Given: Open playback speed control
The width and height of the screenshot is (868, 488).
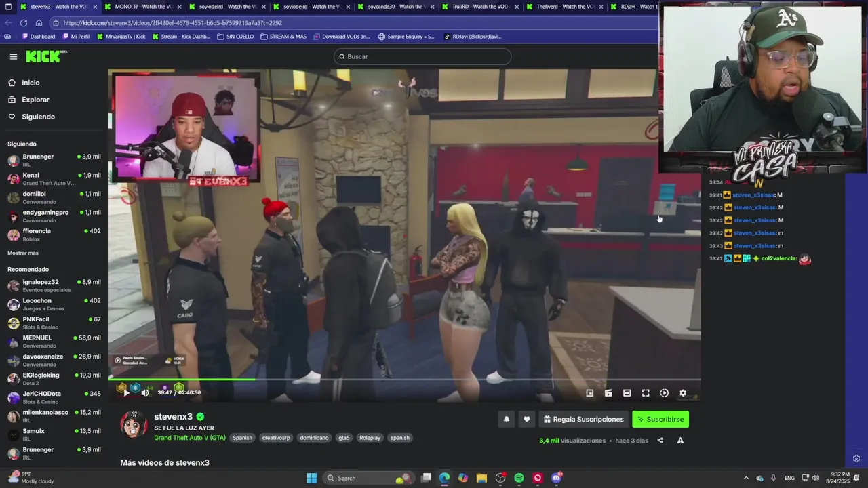Looking at the screenshot, I should point(664,393).
